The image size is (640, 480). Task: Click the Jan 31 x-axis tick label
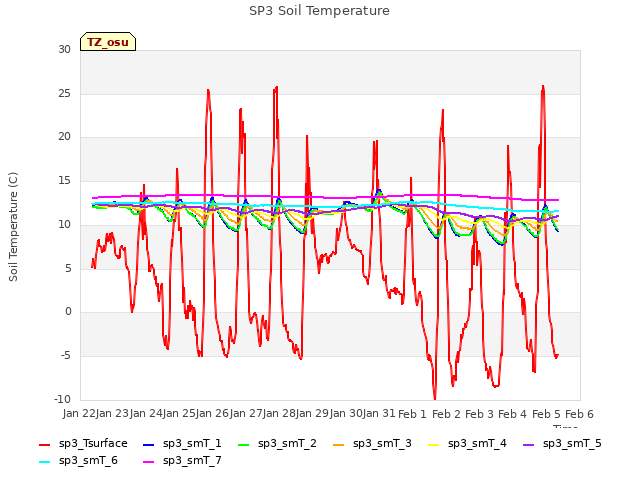(x=379, y=414)
